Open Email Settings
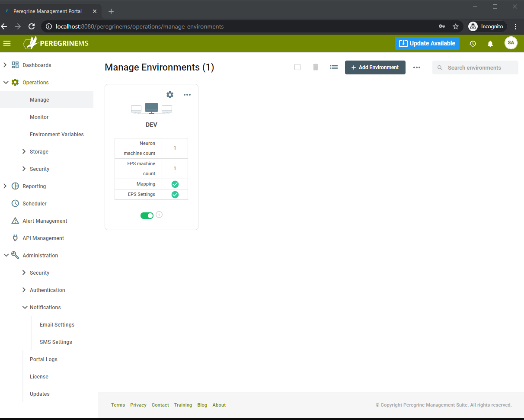The width and height of the screenshot is (524, 420). pyautogui.click(x=57, y=324)
